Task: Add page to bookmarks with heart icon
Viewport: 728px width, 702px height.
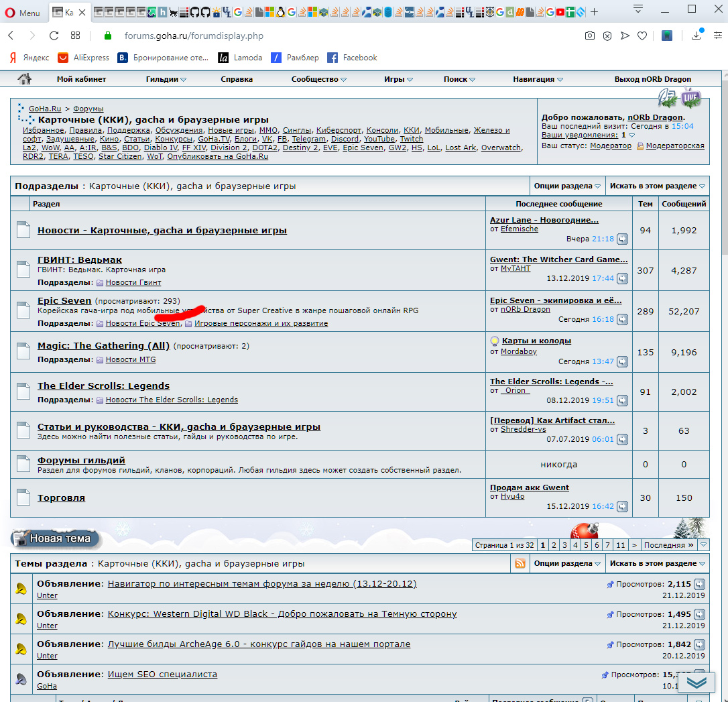Action: [x=642, y=36]
